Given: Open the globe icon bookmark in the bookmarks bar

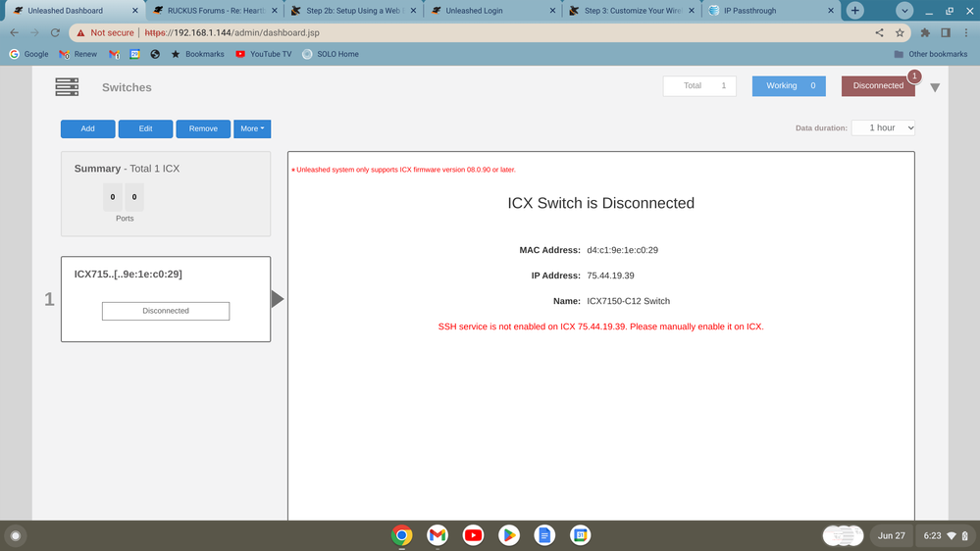Looking at the screenshot, I should point(155,54).
